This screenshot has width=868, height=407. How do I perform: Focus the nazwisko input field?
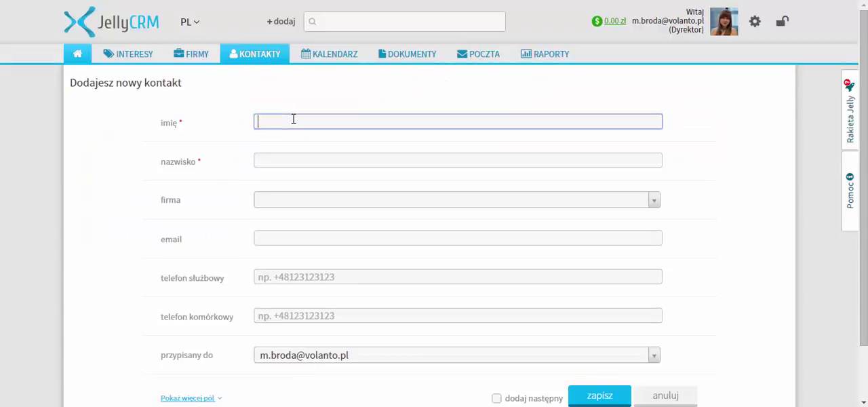coord(458,161)
